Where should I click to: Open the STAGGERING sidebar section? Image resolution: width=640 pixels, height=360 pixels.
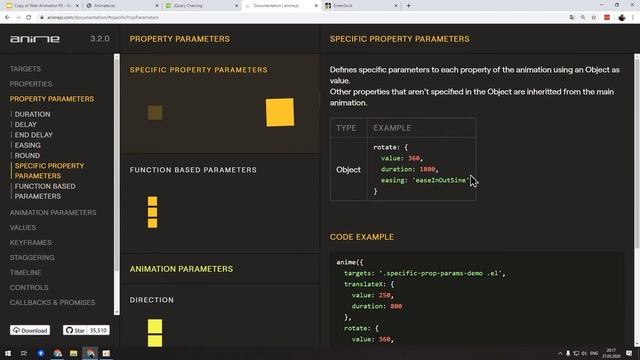tap(32, 258)
